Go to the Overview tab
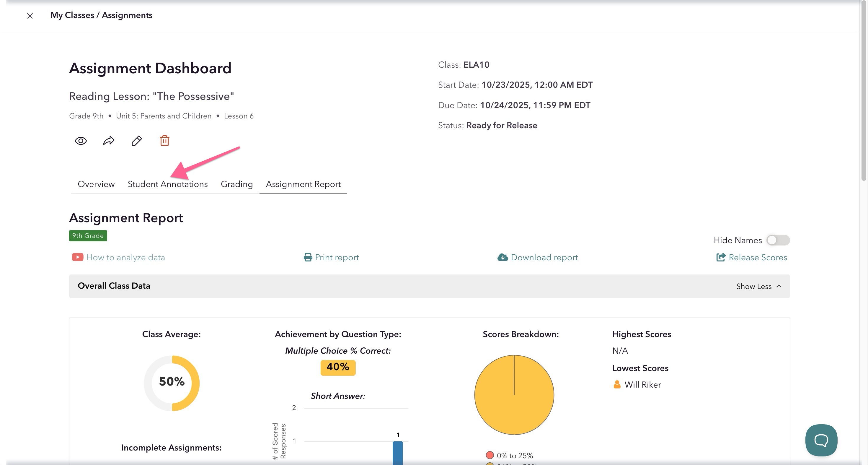 (96, 184)
